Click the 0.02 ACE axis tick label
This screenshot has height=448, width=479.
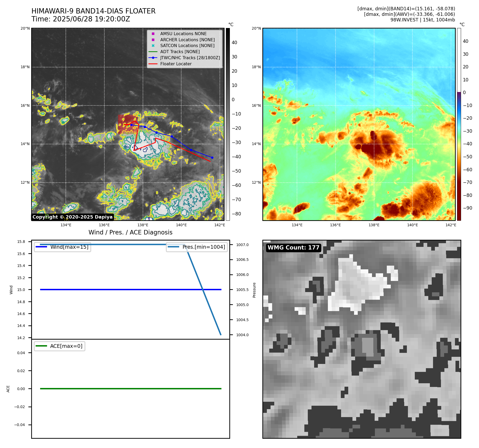pos(21,371)
